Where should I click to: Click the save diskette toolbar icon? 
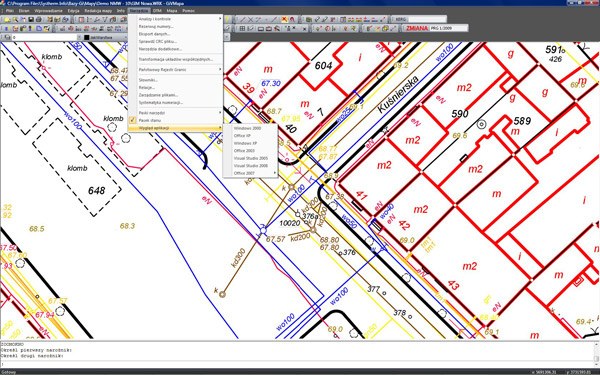click(31, 20)
